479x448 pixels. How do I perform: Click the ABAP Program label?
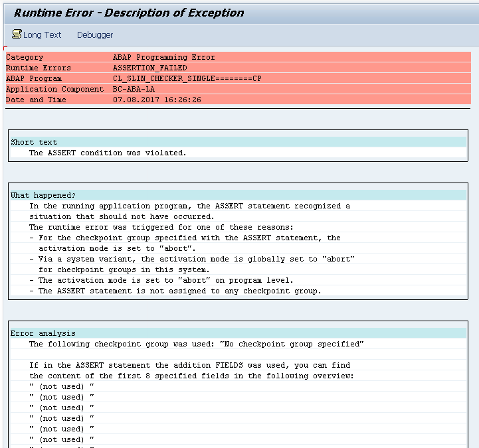34,78
